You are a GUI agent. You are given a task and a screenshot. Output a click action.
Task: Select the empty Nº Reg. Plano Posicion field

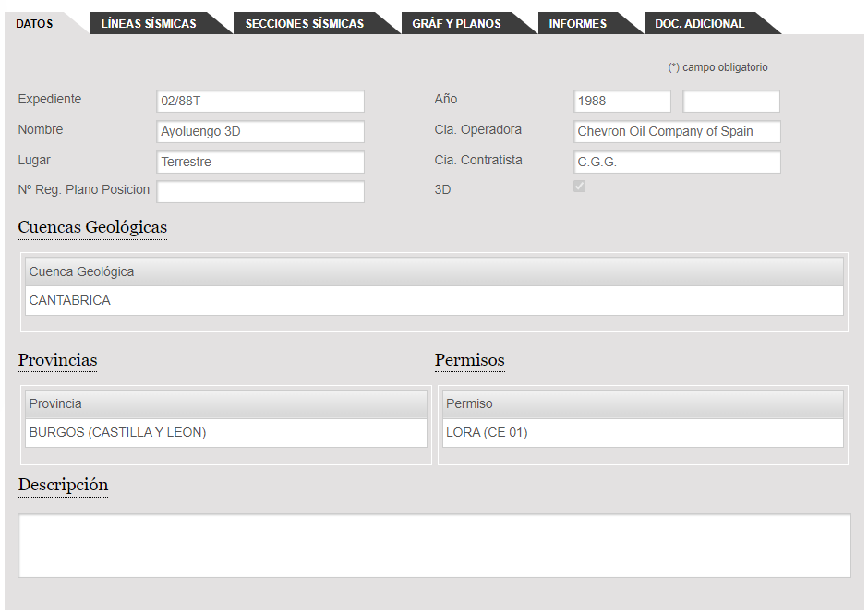260,192
